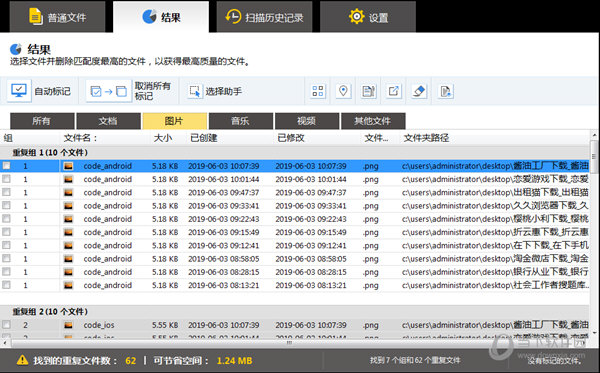Sort by the 大小 column header
600x373 pixels.
pyautogui.click(x=163, y=138)
